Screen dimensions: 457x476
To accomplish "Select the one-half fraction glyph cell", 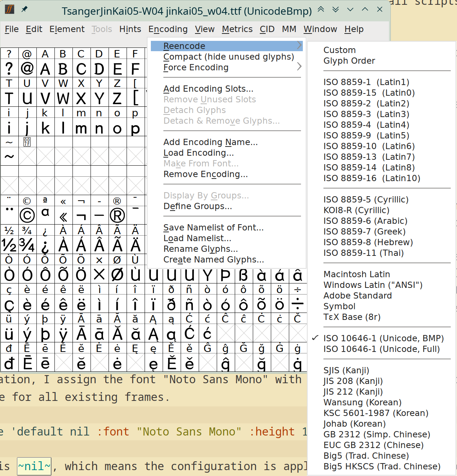I will (x=9, y=245).
